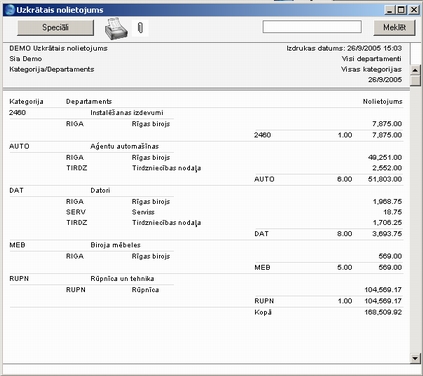
Task: Click the text Aģentu automašīnas
Action: (124, 146)
